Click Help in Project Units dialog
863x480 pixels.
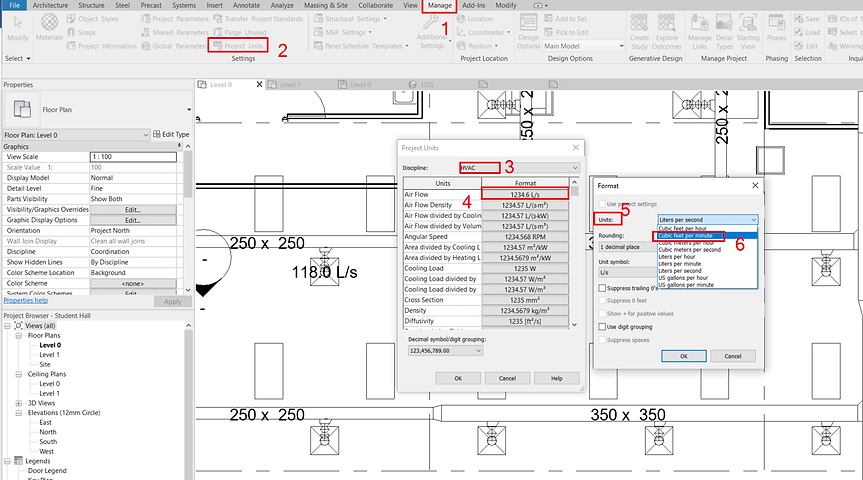pos(556,378)
